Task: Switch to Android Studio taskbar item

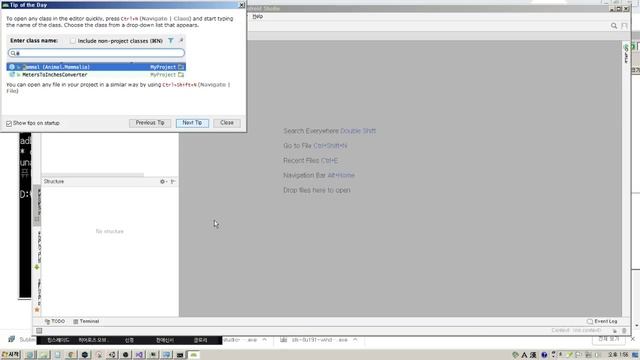Action: coord(193,355)
